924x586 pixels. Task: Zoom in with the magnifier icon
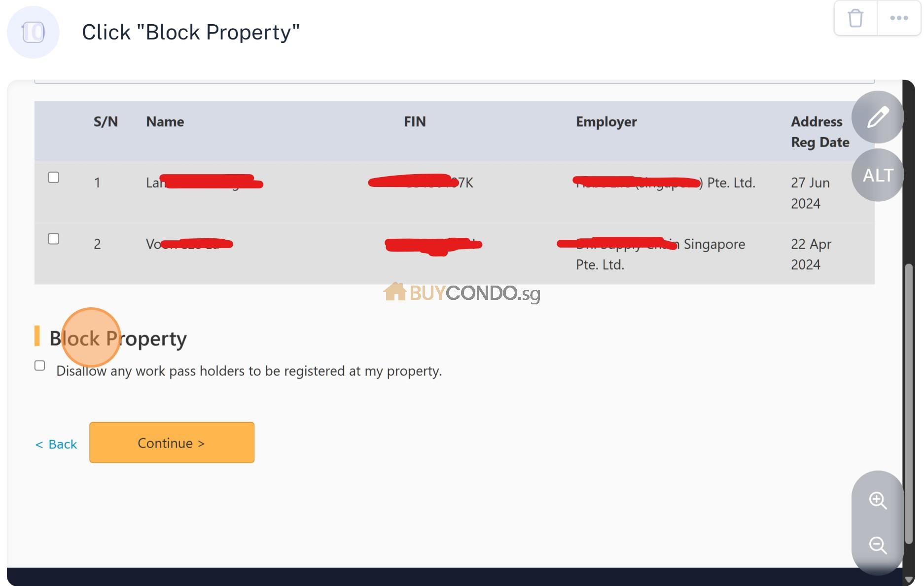click(x=878, y=501)
